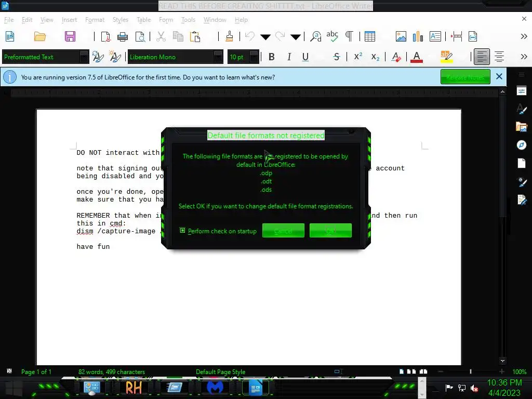This screenshot has height=399, width=532.
Task: Run spelling check abc icon
Action: [x=332, y=36]
